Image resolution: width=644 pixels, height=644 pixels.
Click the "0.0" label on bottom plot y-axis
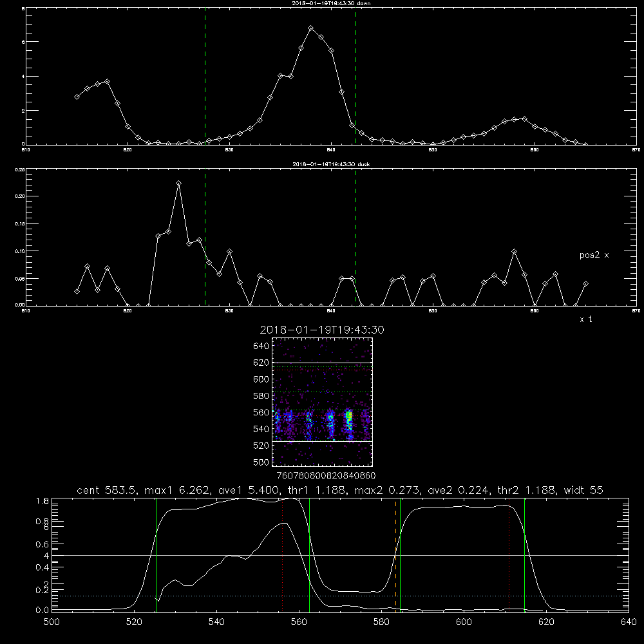(43, 611)
